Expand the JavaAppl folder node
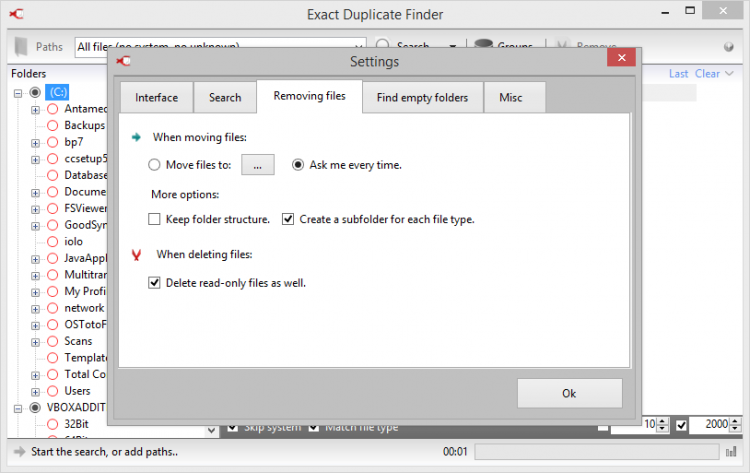 click(35, 259)
